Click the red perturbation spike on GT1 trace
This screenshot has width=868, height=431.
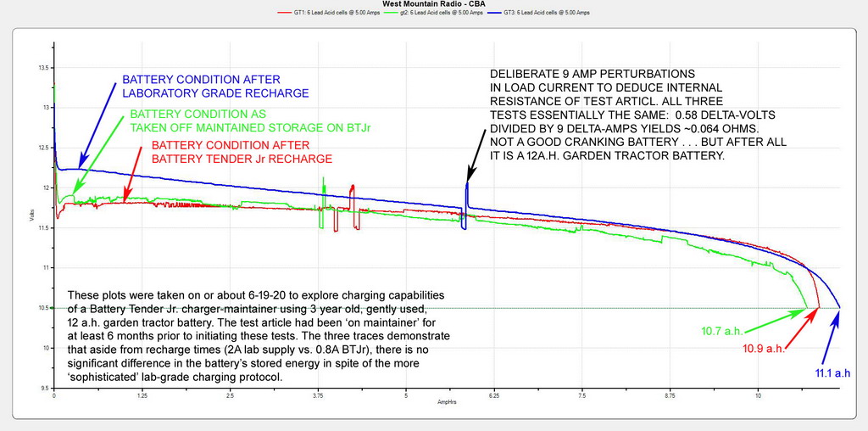click(352, 191)
